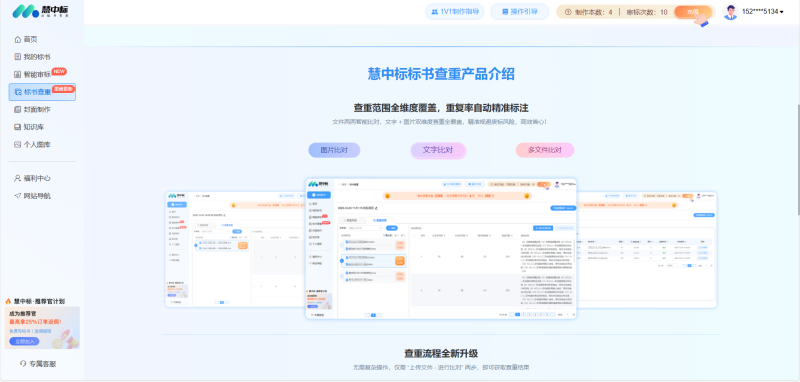This screenshot has height=382, width=800.
Task: Click the left carousel screenshot
Action: coord(235,249)
